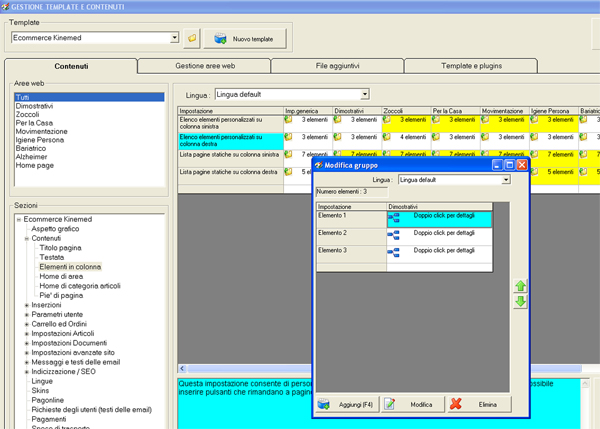Move element up with green arrow
Image resolution: width=600 pixels, height=429 pixels.
point(520,286)
